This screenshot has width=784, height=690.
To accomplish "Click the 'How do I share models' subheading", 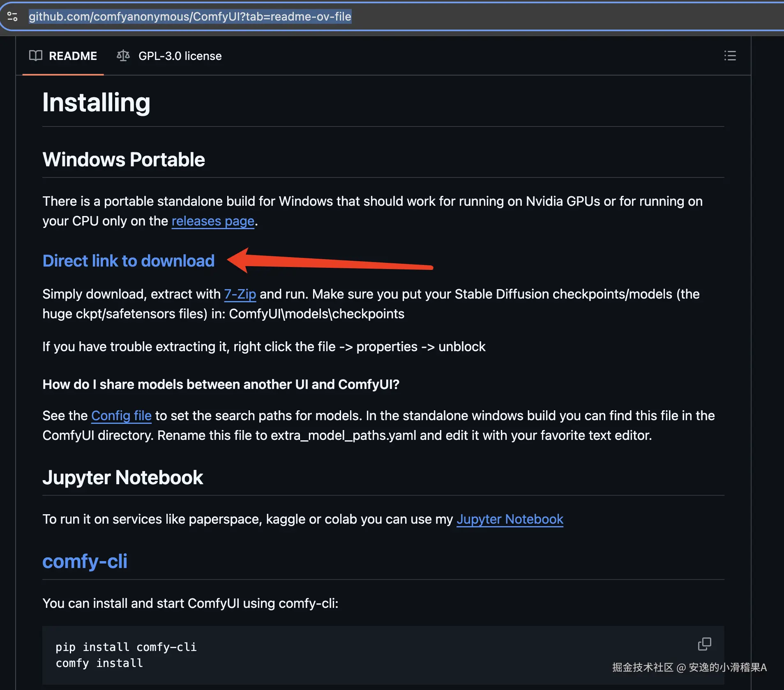I will click(221, 384).
